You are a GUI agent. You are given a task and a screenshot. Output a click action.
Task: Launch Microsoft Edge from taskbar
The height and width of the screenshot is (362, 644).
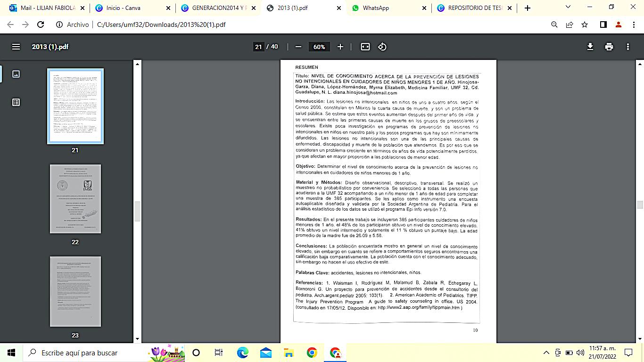click(242, 353)
